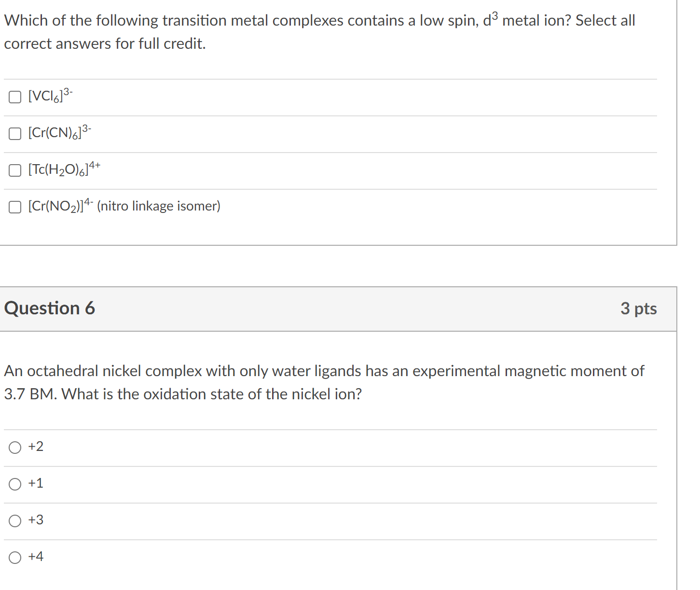Viewport: 700px width, 590px height.
Task: Check the nitro linkage isomer option
Action: (x=14, y=207)
